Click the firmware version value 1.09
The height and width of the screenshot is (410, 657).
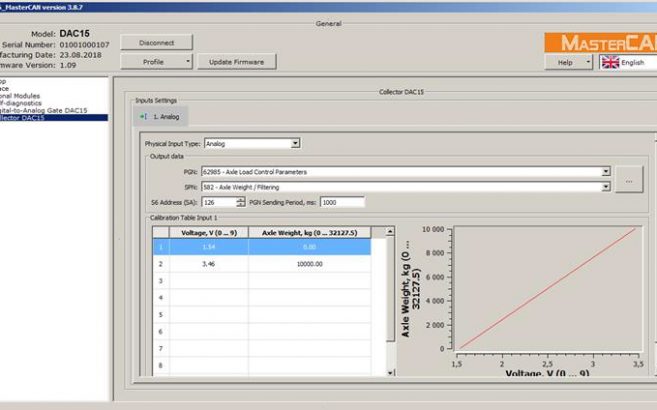coord(68,65)
